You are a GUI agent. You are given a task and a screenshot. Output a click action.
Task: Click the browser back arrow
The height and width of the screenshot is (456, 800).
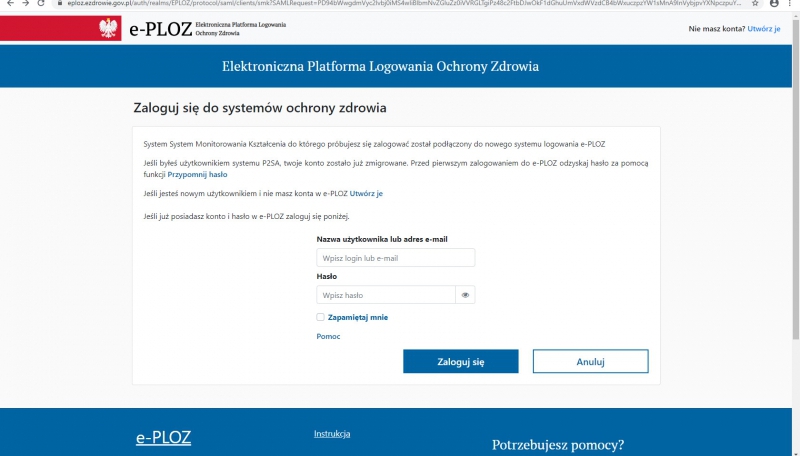pos(9,4)
